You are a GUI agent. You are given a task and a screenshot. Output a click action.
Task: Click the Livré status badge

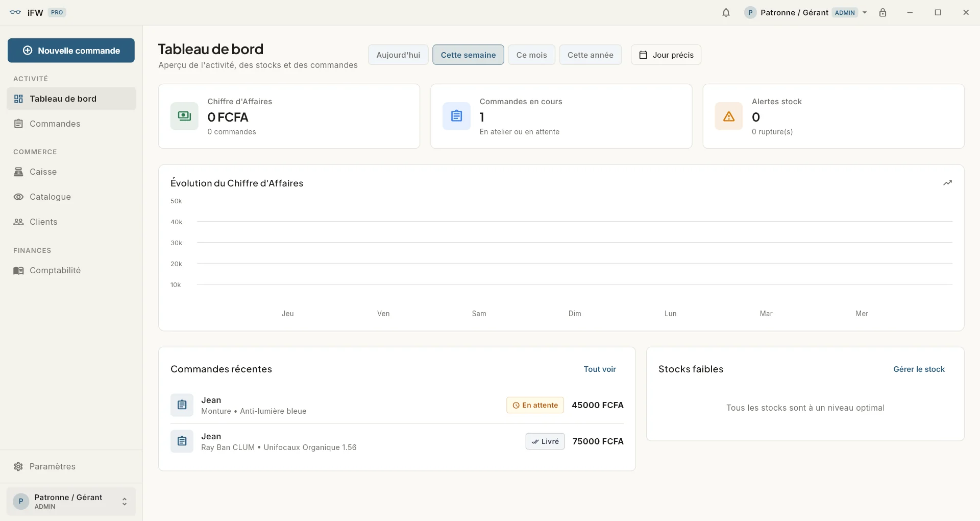[545, 441]
